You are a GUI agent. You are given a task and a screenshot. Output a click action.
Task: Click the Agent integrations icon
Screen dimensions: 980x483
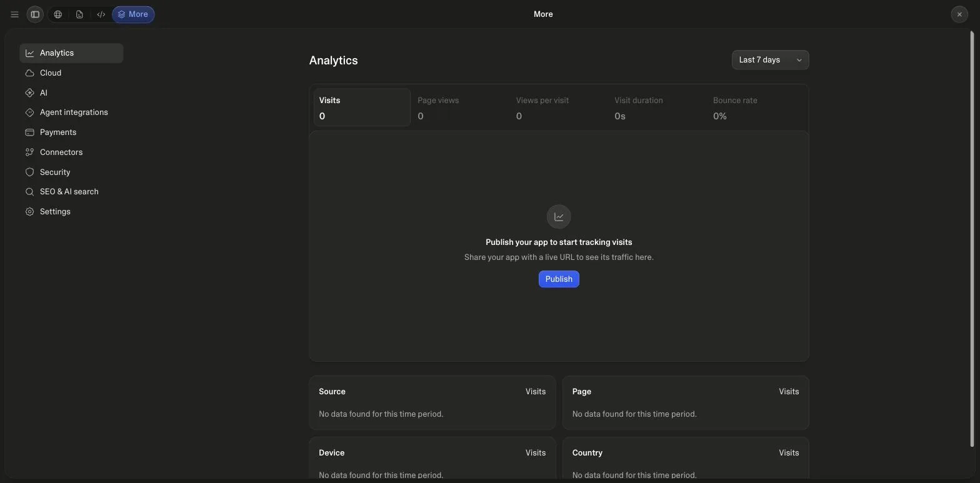(x=29, y=112)
